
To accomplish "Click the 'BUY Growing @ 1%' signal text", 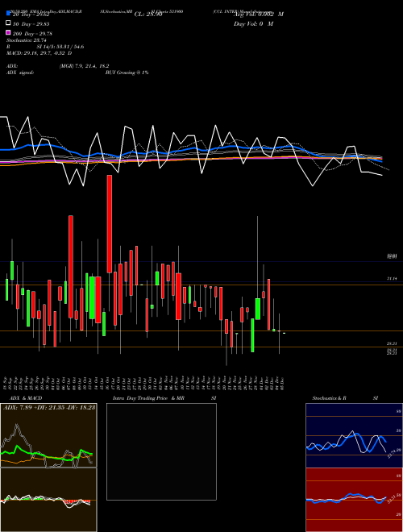I will pos(127,73).
